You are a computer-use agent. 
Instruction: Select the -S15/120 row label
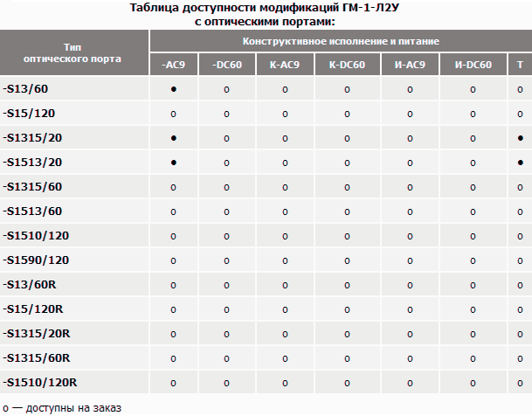point(29,114)
